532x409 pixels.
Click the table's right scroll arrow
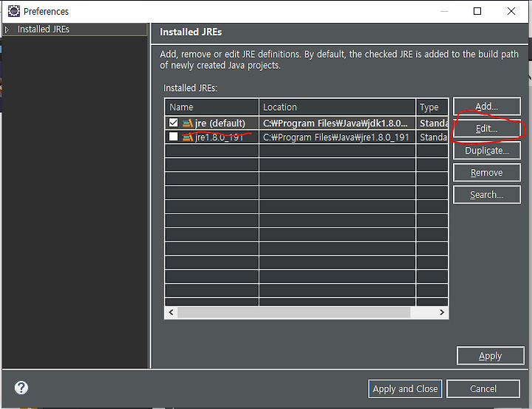(442, 312)
